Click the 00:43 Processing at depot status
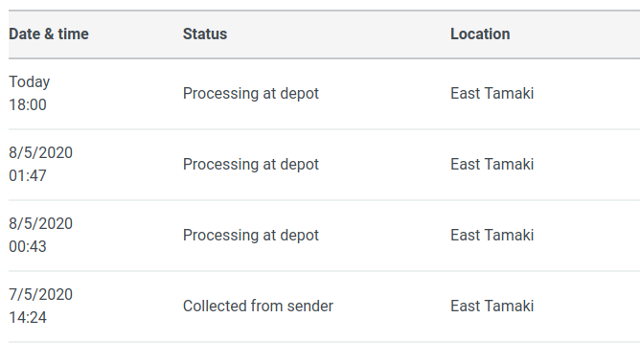Viewport: 641px width, 364px height. [x=251, y=236]
